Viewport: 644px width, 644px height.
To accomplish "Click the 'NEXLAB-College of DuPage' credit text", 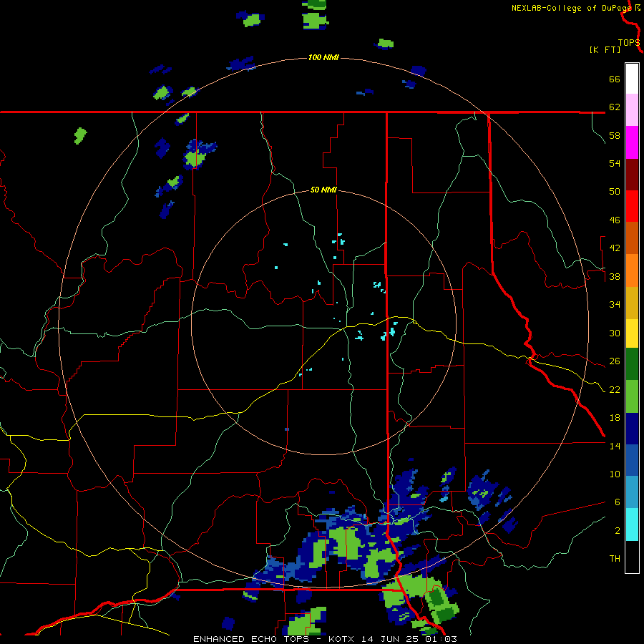I will click(x=571, y=8).
